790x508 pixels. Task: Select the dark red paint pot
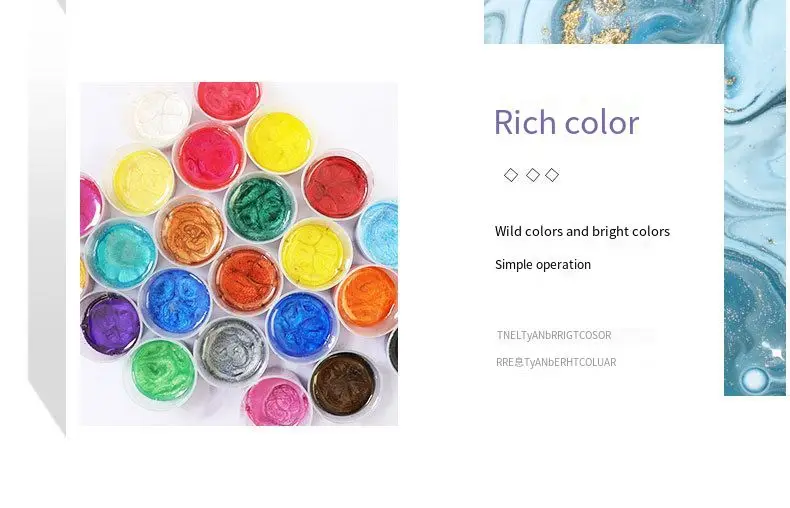tap(337, 186)
